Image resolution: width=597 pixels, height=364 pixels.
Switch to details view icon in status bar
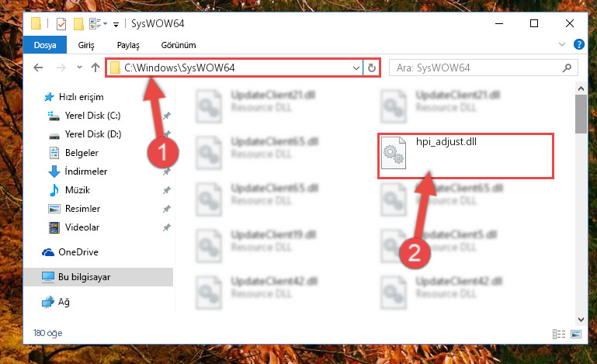[x=558, y=334]
